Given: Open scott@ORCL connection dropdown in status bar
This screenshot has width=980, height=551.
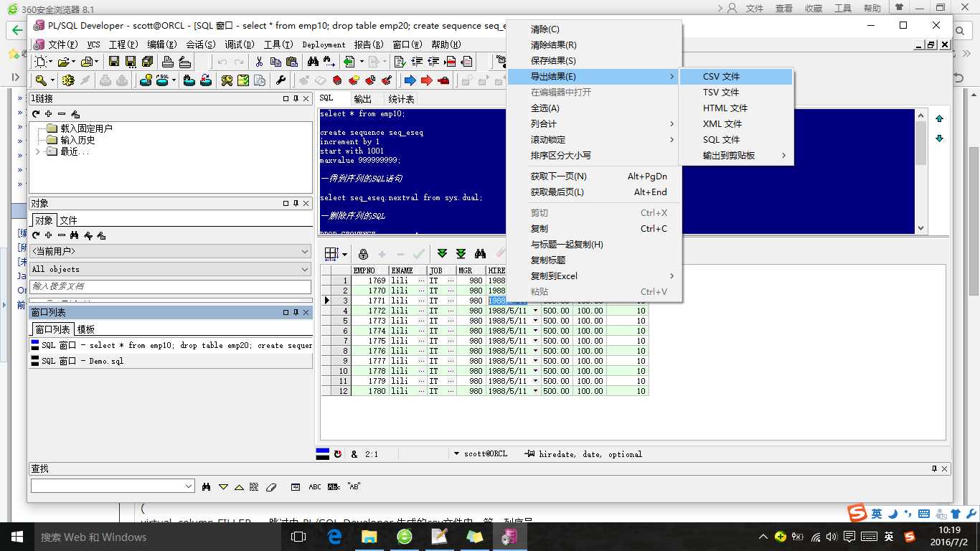Looking at the screenshot, I should click(x=456, y=454).
